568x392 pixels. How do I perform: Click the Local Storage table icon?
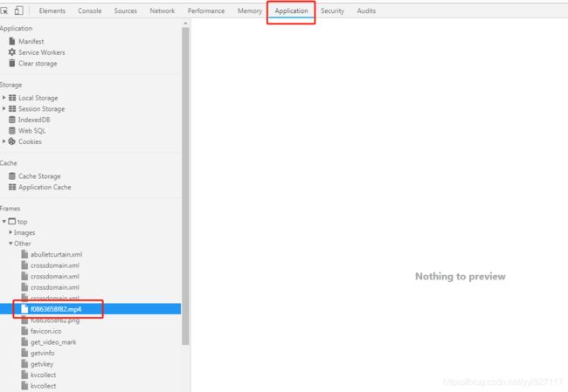click(x=12, y=98)
